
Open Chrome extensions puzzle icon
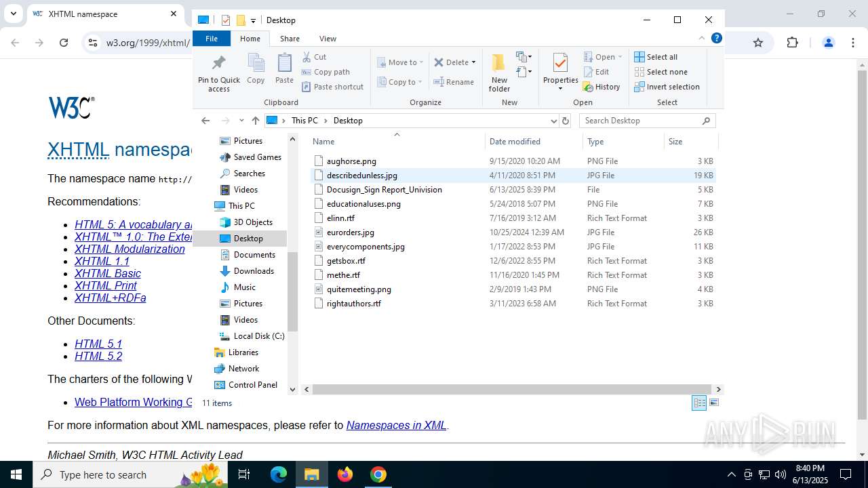792,43
